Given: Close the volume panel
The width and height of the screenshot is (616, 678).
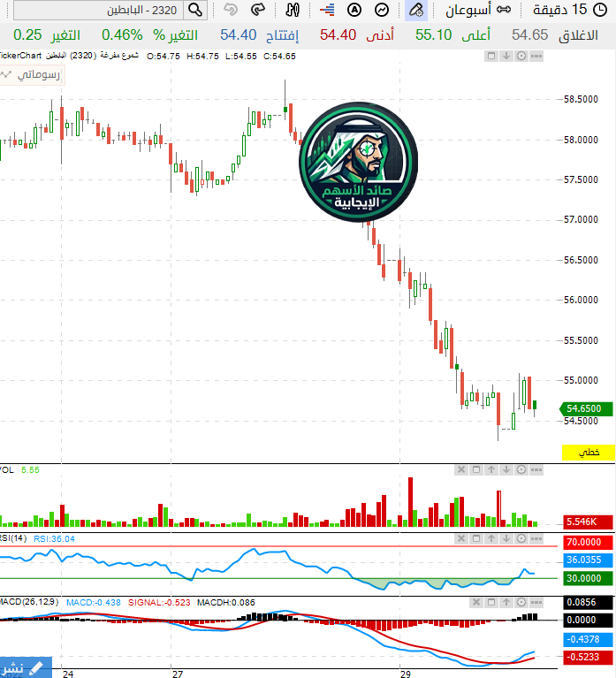Looking at the screenshot, I should pos(461,469).
